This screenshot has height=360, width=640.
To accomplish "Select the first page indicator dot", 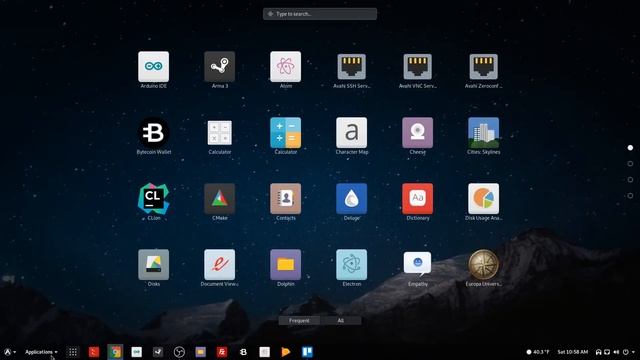I will click(630, 148).
